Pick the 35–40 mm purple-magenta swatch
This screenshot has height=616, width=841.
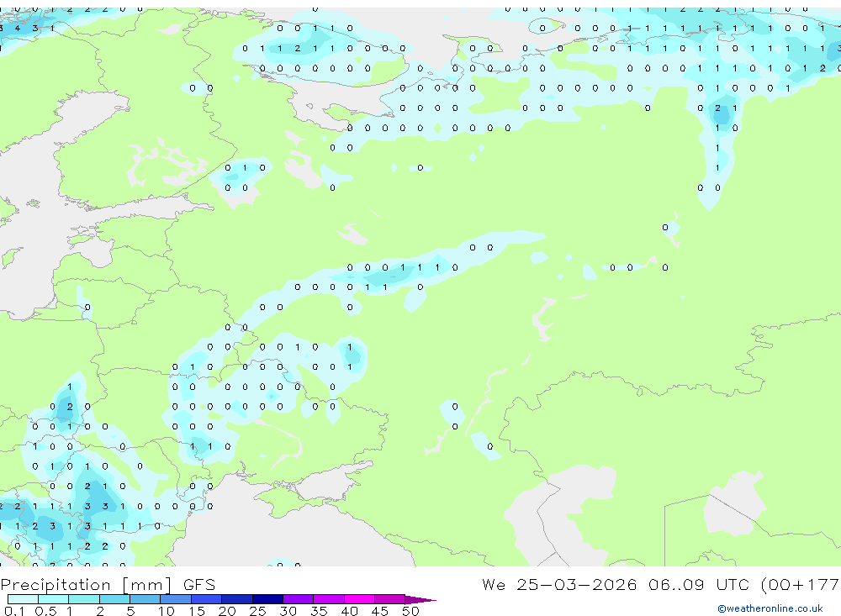(x=329, y=599)
